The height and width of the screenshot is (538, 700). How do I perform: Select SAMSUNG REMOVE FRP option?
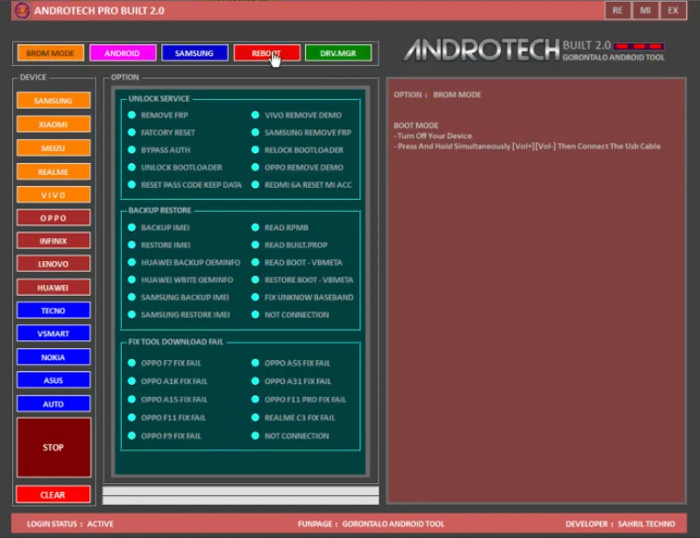pyautogui.click(x=301, y=133)
